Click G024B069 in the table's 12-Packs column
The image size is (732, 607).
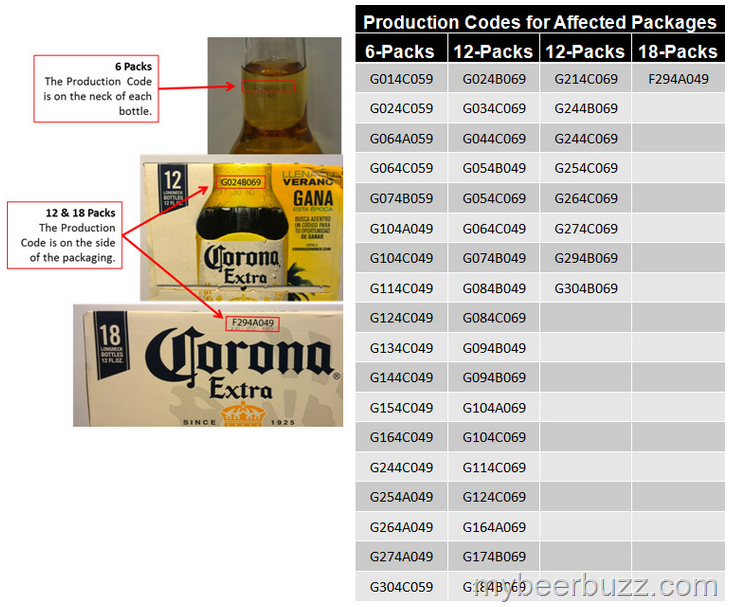(494, 79)
